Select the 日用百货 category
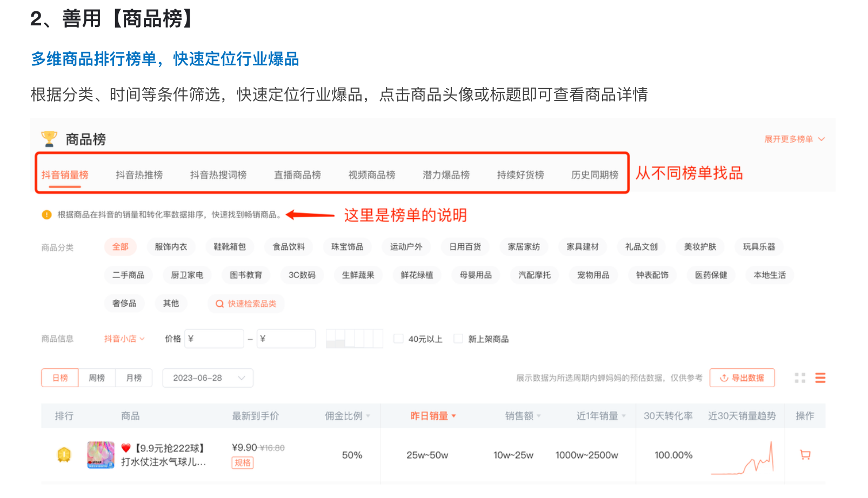 click(x=465, y=247)
